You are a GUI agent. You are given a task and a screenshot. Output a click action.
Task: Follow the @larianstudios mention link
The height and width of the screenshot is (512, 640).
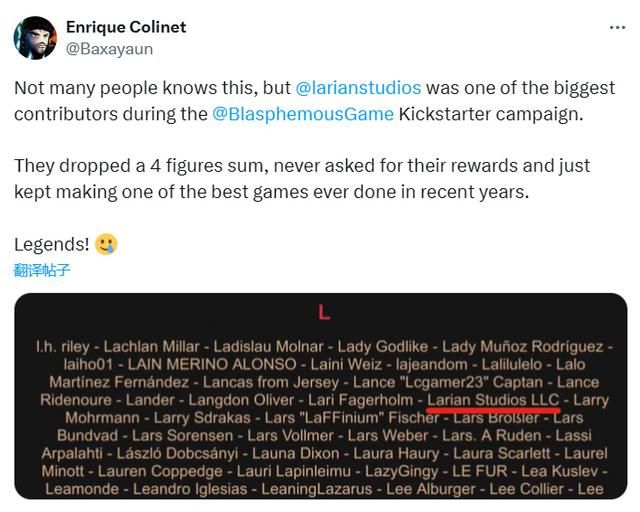[358, 87]
